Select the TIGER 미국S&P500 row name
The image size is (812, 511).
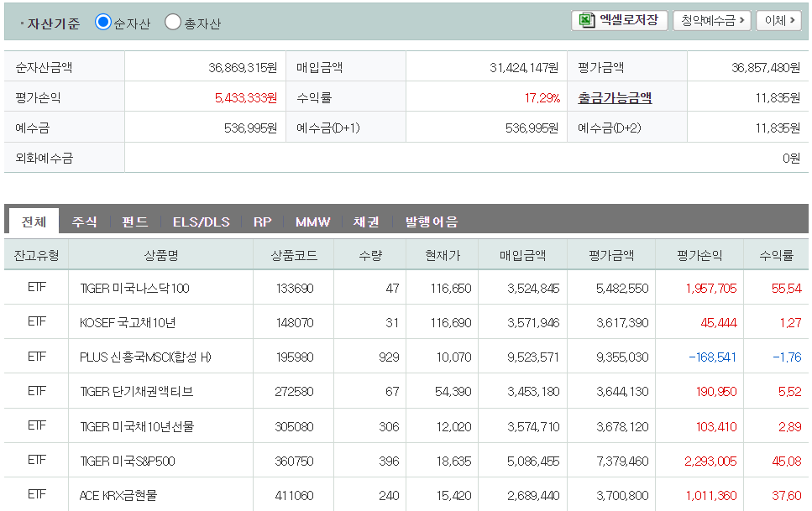point(128,461)
